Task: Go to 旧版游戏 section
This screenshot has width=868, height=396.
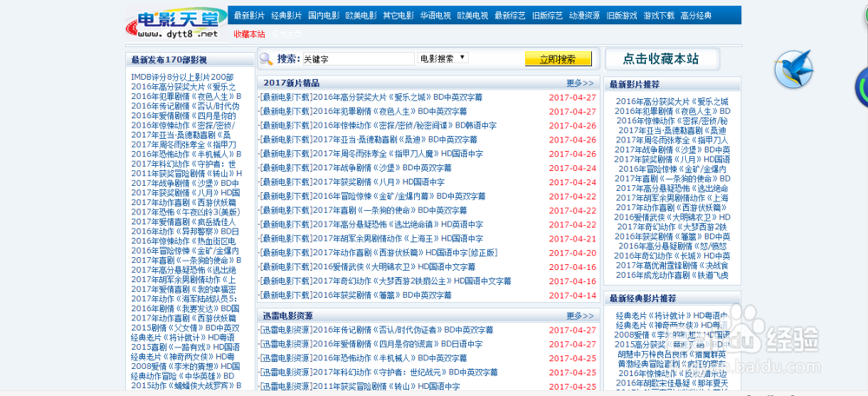Action: (x=621, y=16)
